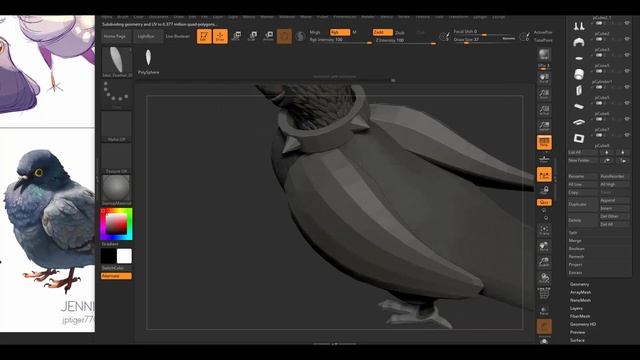Open the Home Page tab
Image resolution: width=640 pixels, height=360 pixels.
pos(116,36)
